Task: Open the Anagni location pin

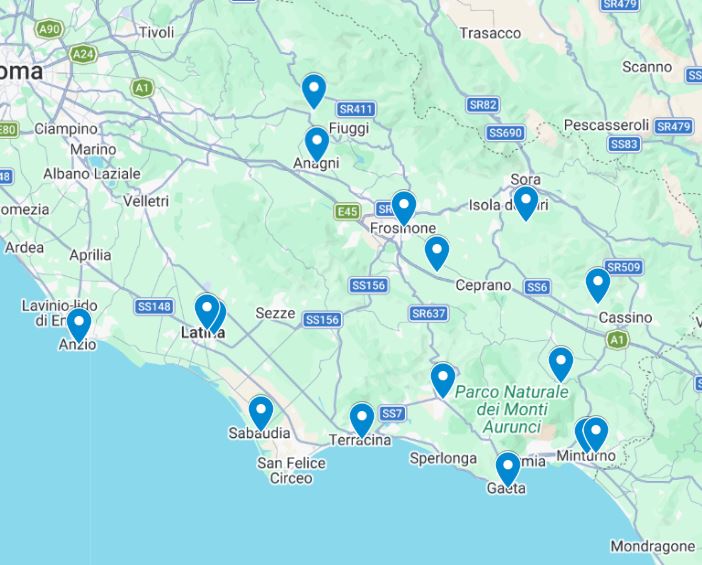Action: [317, 144]
